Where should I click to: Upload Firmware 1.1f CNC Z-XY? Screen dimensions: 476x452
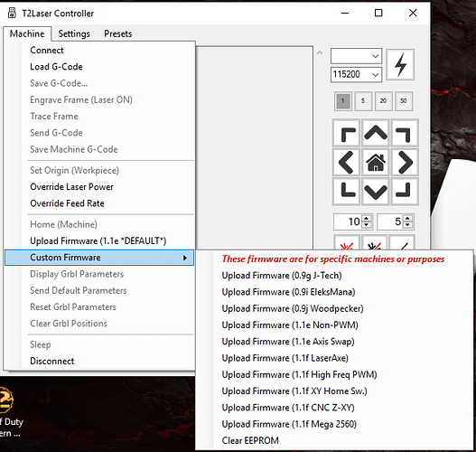click(334, 408)
